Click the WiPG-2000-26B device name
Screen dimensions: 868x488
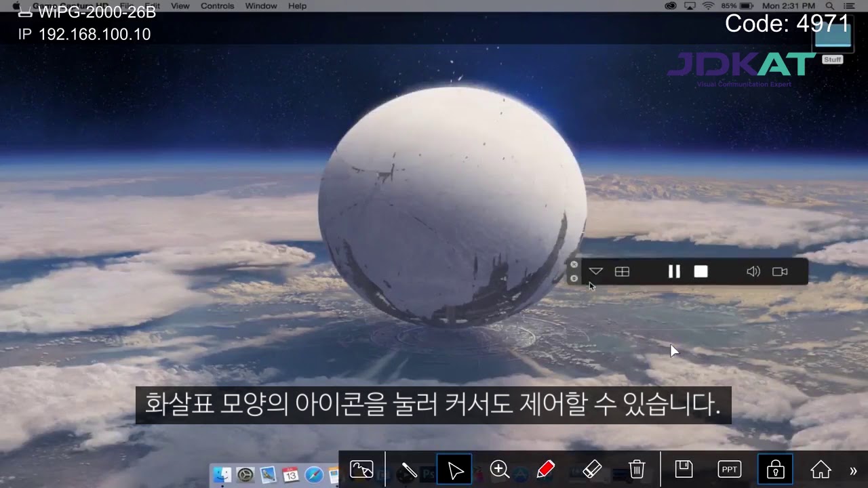[x=97, y=13]
